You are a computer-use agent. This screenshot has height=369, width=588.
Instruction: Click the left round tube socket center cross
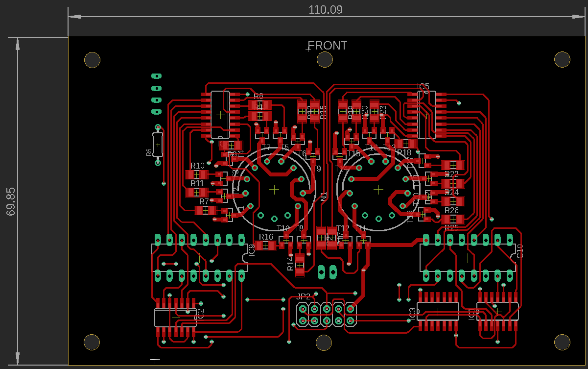pos(274,189)
